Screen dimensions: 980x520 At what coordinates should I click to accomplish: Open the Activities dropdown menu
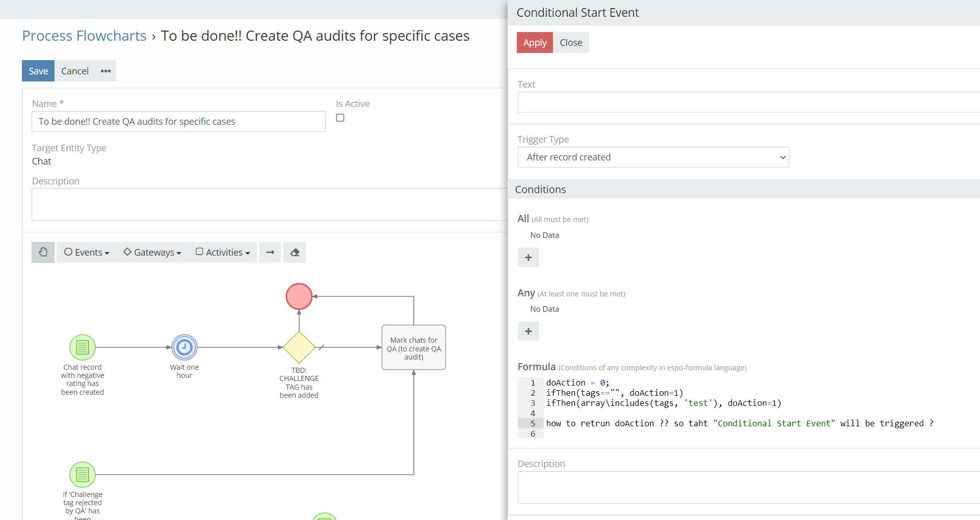pyautogui.click(x=223, y=252)
